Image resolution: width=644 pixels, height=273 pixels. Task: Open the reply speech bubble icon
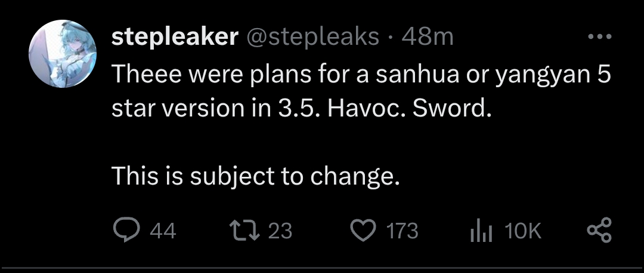point(125,231)
